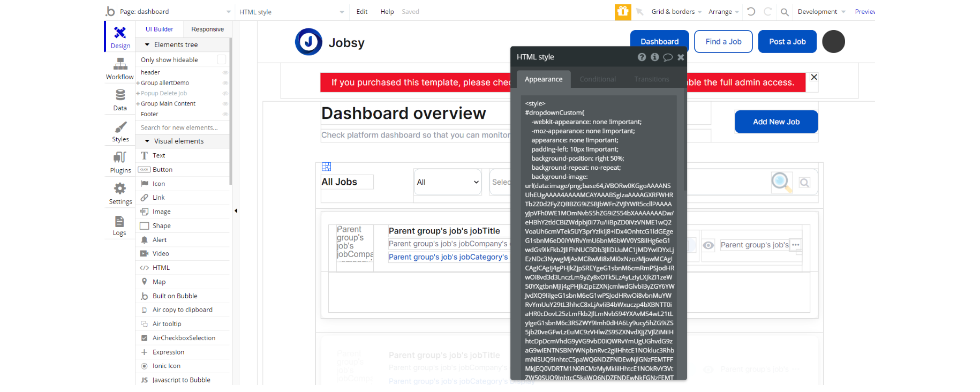Select the Transitions tab
Image resolution: width=980 pixels, height=392 pixels.
[x=652, y=79]
